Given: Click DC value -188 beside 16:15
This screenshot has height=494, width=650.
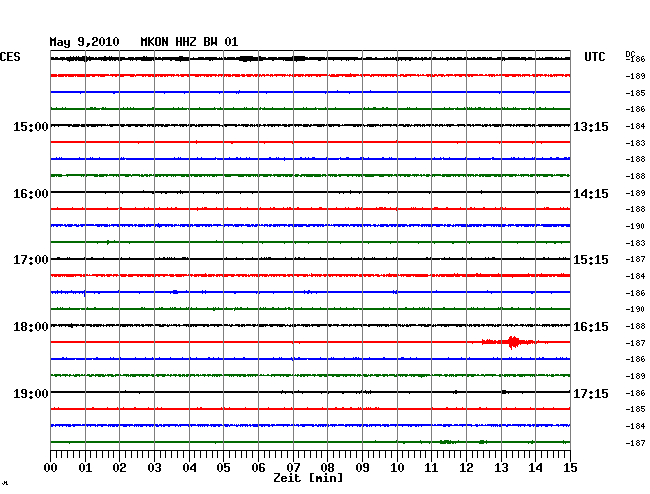Looking at the screenshot, I should pyautogui.click(x=635, y=326).
